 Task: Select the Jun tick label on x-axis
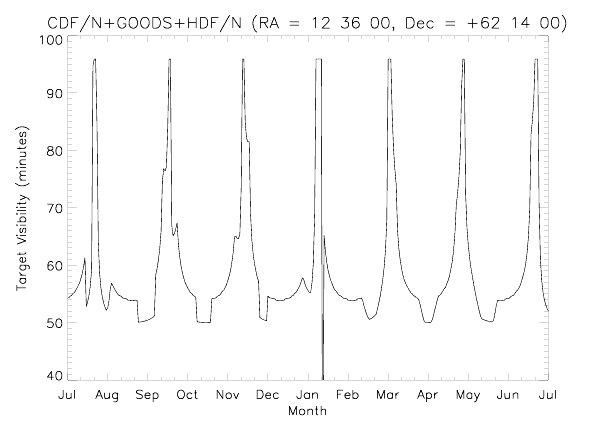click(508, 396)
